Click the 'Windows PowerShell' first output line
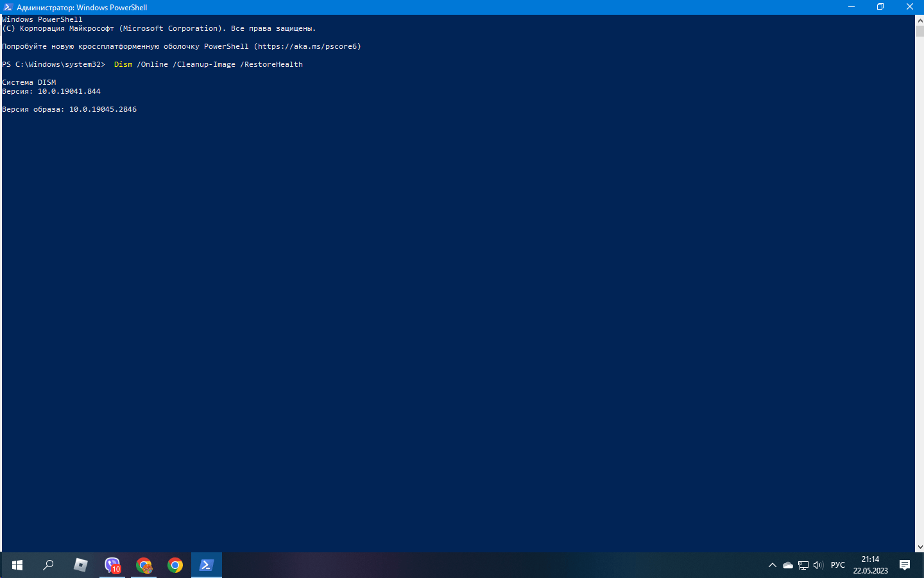This screenshot has height=578, width=924. click(42, 19)
